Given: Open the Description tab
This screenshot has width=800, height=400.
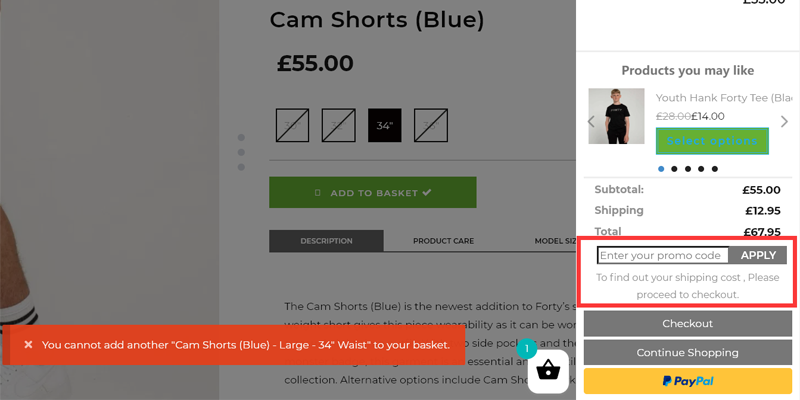Looking at the screenshot, I should point(327,241).
